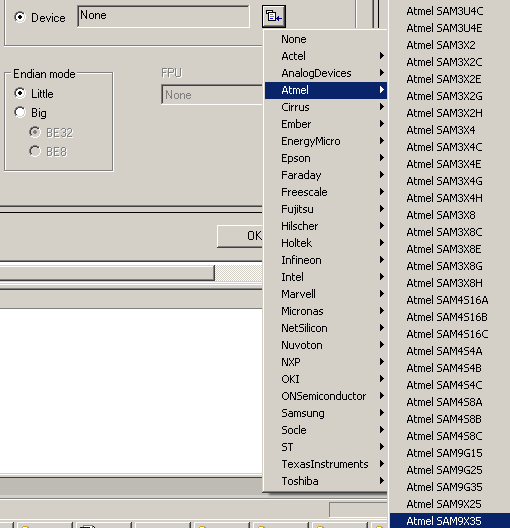Choose the Micronas vendor entry
Image resolution: width=510 pixels, height=528 pixels.
[x=326, y=311]
